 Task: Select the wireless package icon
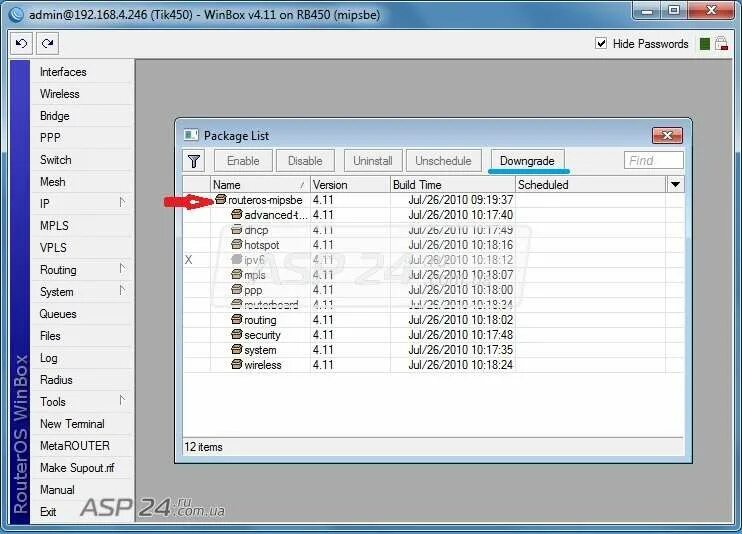(x=237, y=365)
